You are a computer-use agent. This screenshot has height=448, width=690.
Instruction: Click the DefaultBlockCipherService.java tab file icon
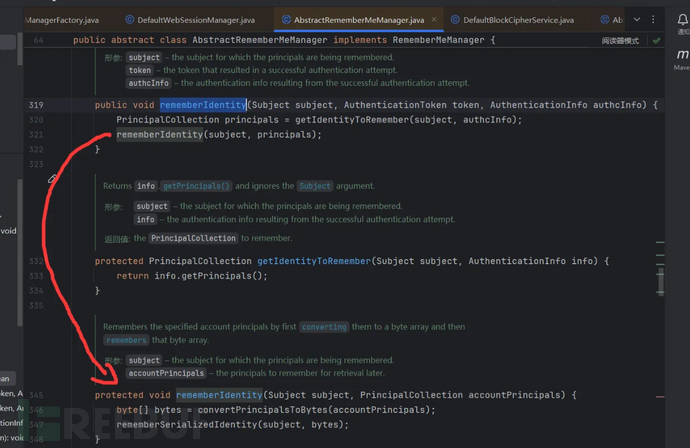click(x=454, y=20)
